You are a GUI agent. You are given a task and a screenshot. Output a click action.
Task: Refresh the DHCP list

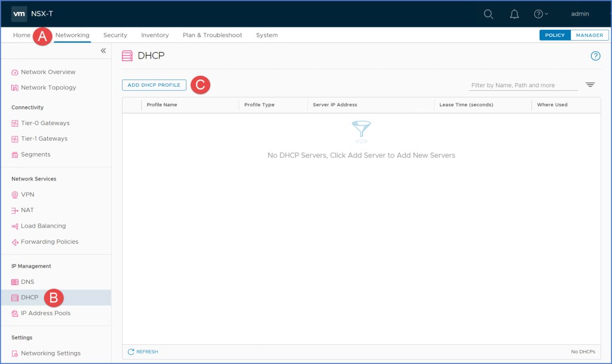coord(143,352)
